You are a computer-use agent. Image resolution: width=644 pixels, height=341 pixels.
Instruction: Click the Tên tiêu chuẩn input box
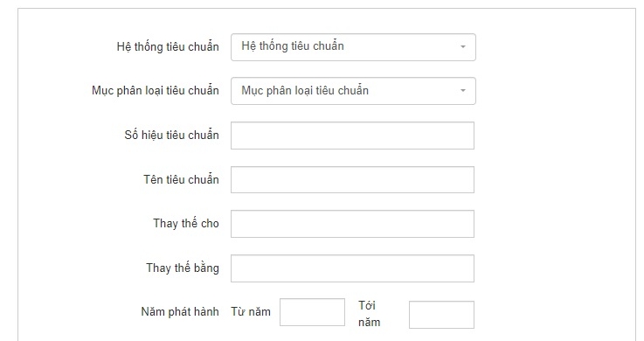pyautogui.click(x=352, y=179)
